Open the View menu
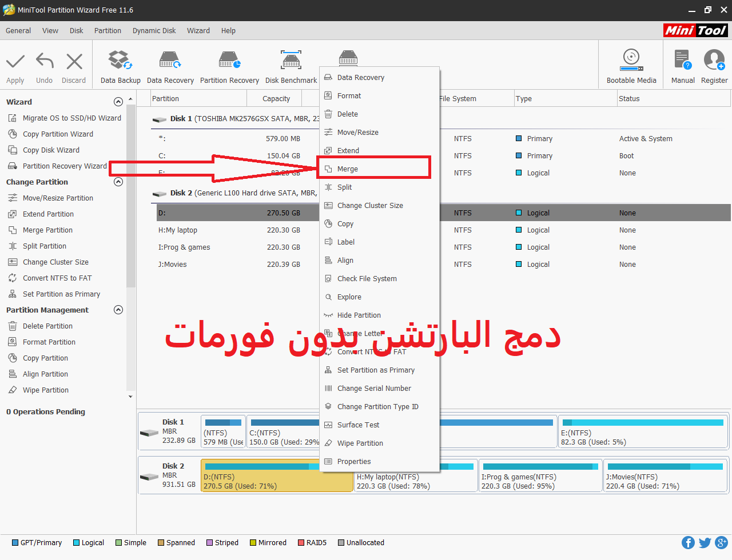This screenshot has width=732, height=560. click(x=50, y=31)
